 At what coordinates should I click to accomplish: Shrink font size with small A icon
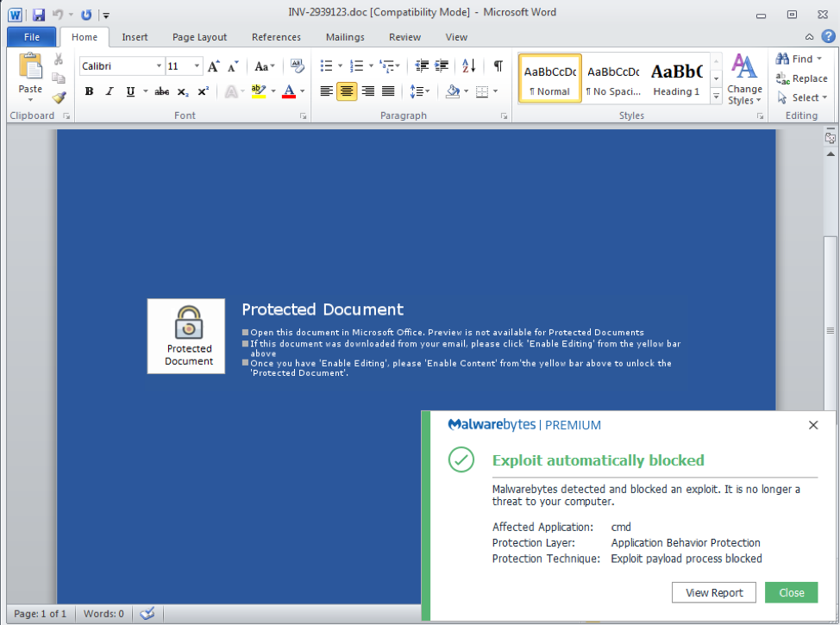coord(233,66)
